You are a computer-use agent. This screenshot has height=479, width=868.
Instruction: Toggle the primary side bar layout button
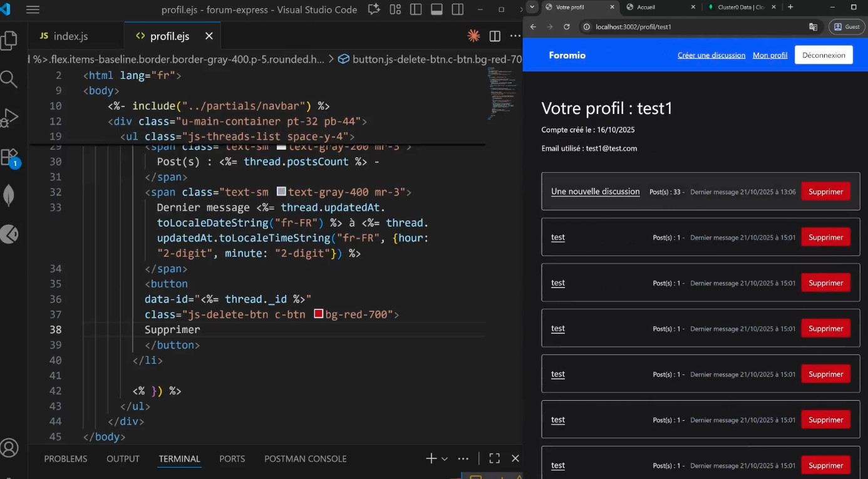tap(416, 9)
